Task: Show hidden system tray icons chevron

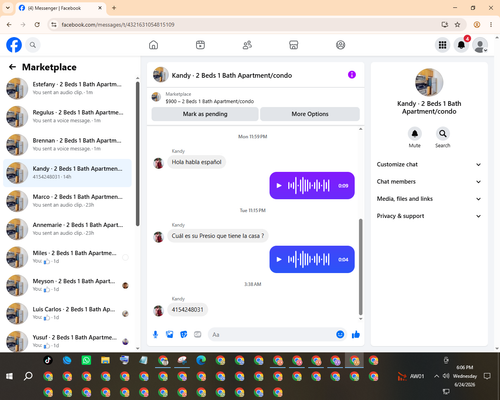Action: tap(436, 376)
